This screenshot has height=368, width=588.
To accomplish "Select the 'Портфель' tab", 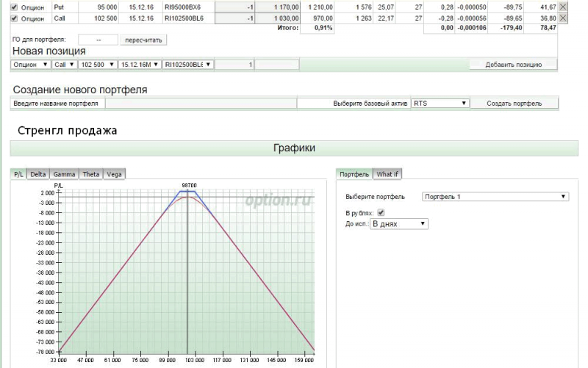I will pos(354,174).
